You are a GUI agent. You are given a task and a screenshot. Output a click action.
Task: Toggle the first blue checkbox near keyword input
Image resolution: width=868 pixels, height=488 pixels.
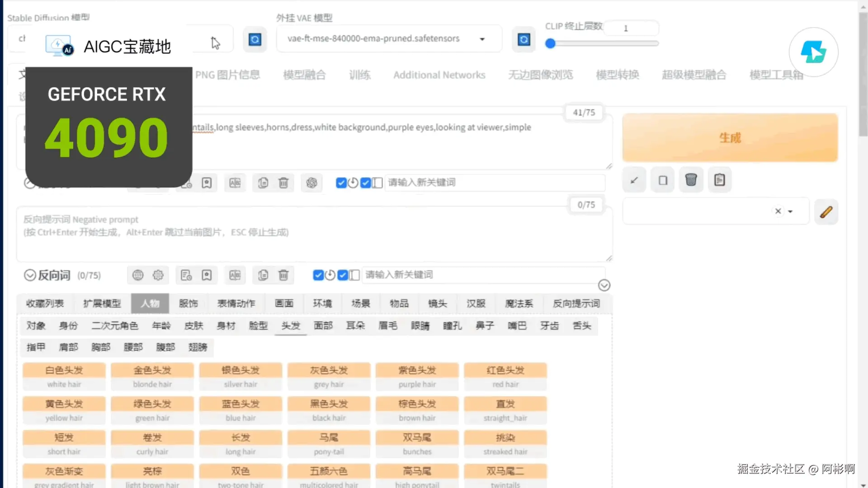click(341, 183)
